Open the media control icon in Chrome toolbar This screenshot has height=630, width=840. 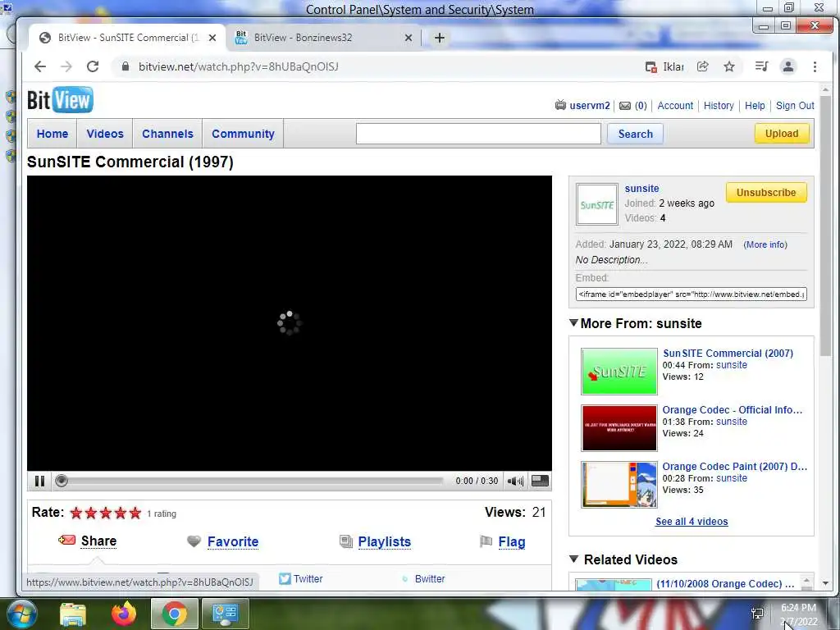pyautogui.click(x=761, y=66)
